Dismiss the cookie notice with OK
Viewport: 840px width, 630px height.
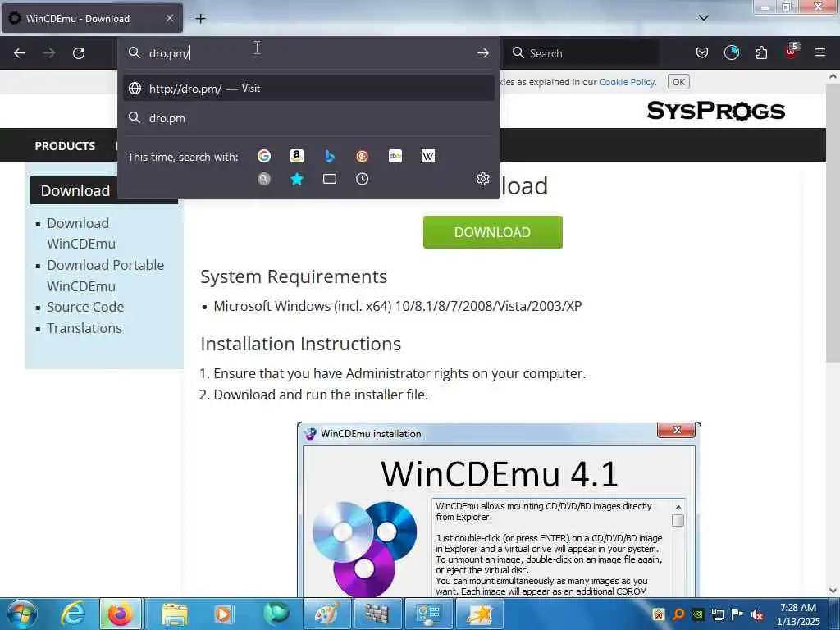[678, 82]
